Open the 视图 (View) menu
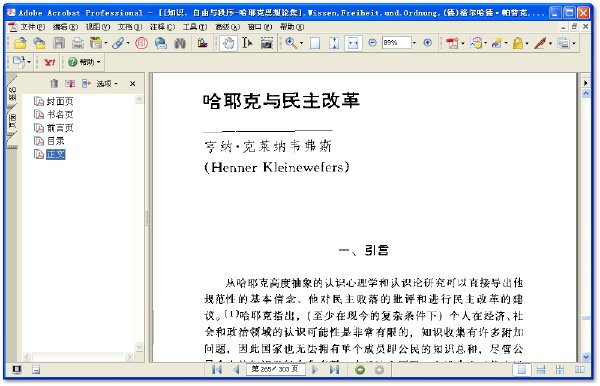 pos(98,27)
